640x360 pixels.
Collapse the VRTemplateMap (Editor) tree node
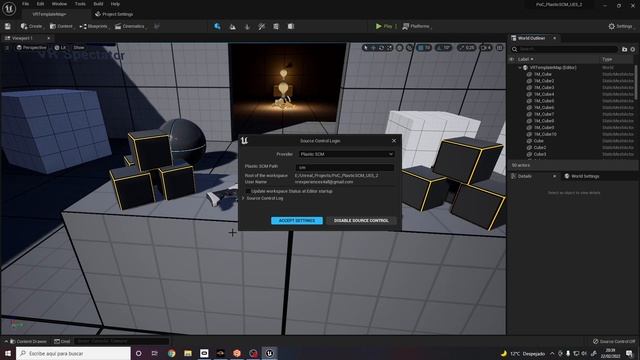[x=520, y=67]
